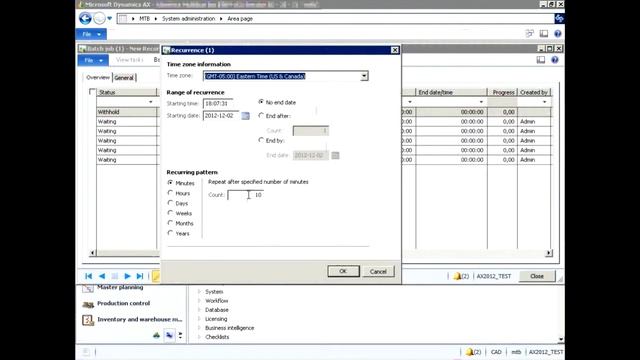The width and height of the screenshot is (640, 360).
Task: Select the Weeks recurring pattern
Action: tap(170, 213)
